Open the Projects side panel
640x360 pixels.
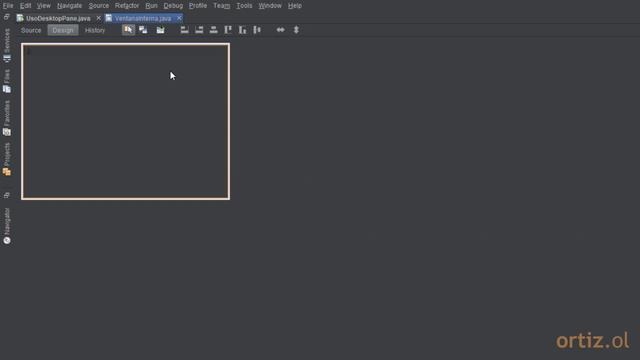click(7, 160)
